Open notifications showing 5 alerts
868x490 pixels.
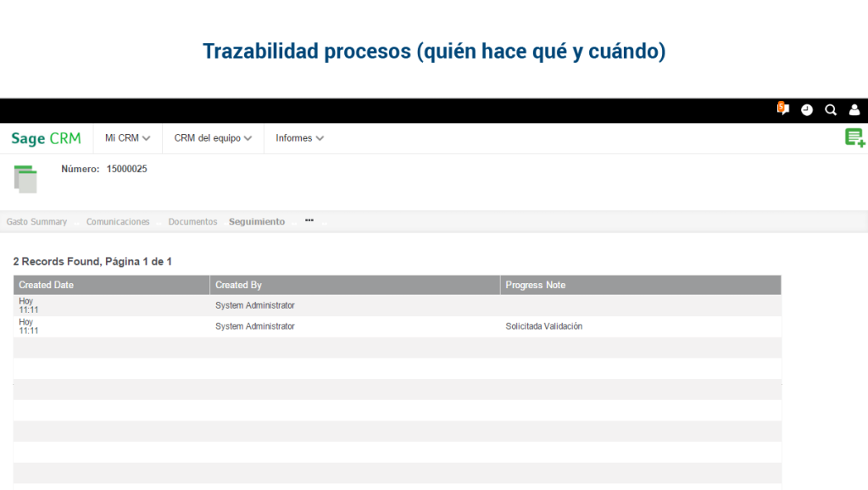click(x=782, y=109)
